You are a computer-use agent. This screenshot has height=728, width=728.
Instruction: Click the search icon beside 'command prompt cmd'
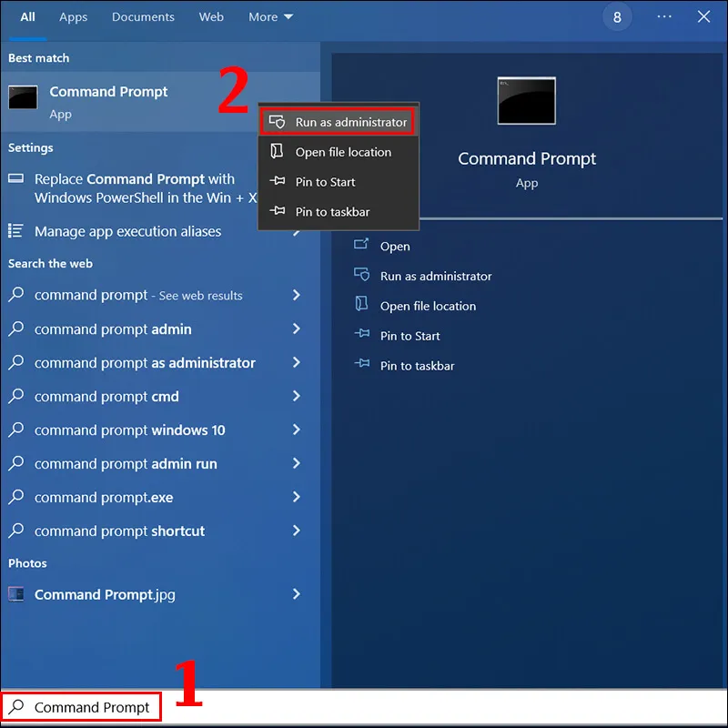coord(15,396)
